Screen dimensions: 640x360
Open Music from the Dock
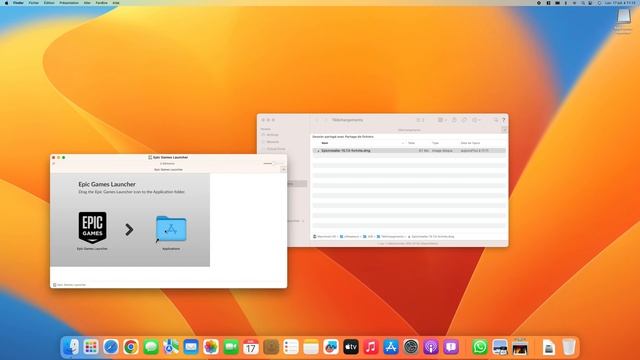click(x=371, y=347)
